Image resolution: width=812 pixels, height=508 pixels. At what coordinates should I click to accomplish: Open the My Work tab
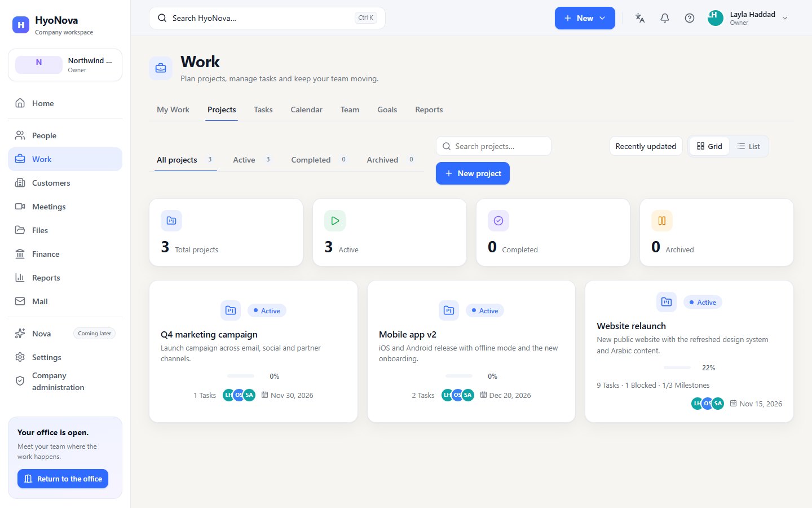coord(173,110)
